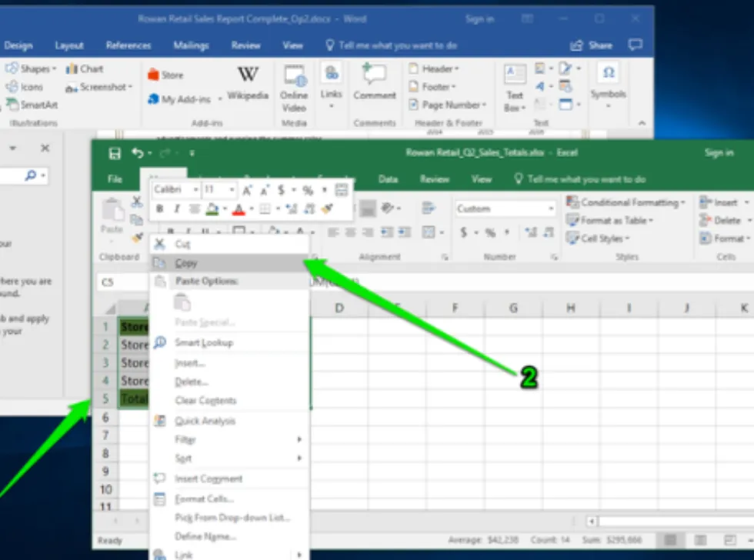Expand the Filter submenu in context menu

231,439
